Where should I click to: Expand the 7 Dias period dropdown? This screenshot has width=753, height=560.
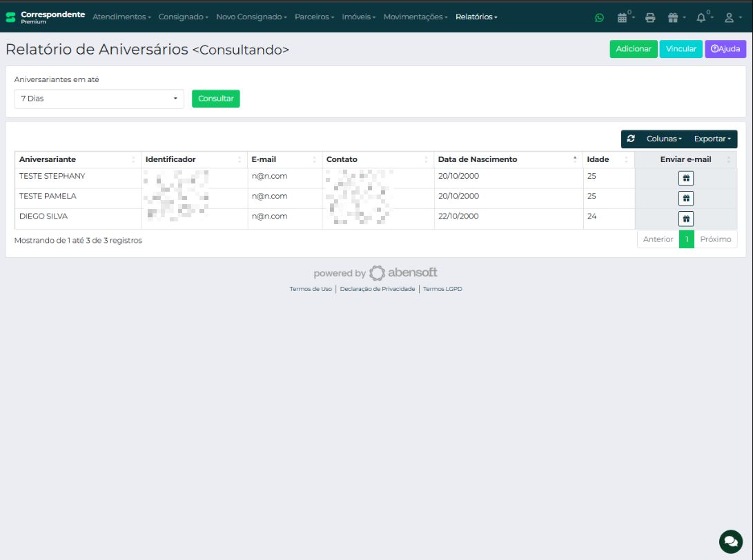(99, 99)
